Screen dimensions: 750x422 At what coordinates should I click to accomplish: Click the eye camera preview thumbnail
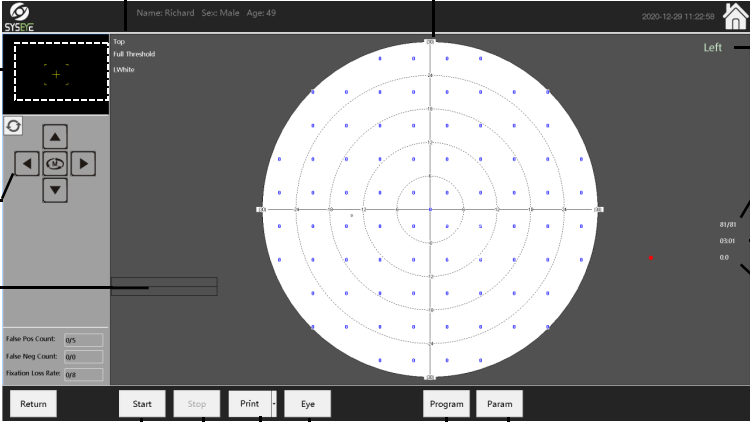tap(55, 74)
